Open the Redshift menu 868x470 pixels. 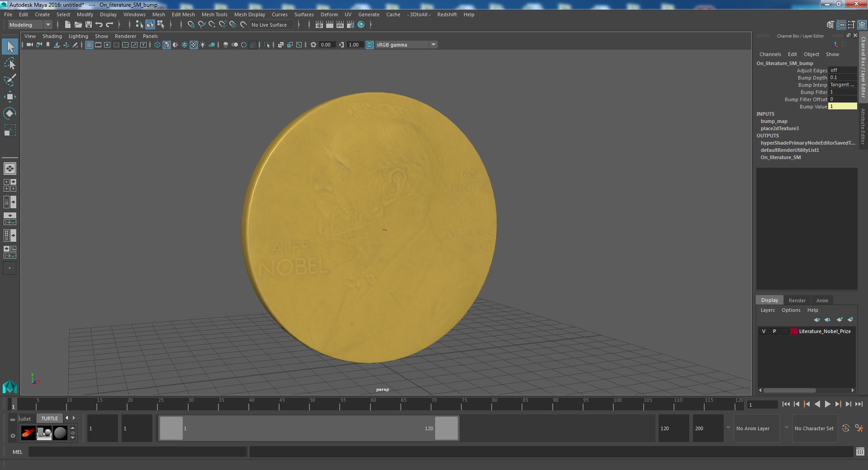pyautogui.click(x=447, y=14)
